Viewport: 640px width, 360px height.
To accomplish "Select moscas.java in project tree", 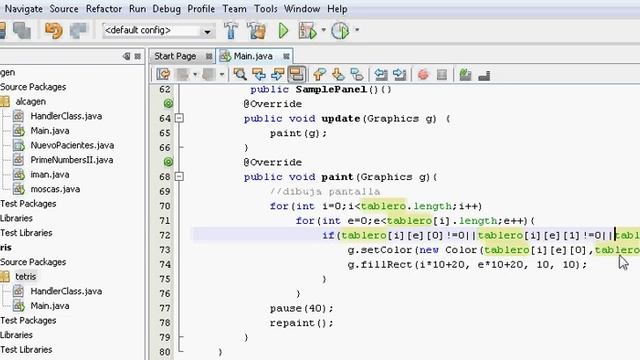I will (x=55, y=189).
